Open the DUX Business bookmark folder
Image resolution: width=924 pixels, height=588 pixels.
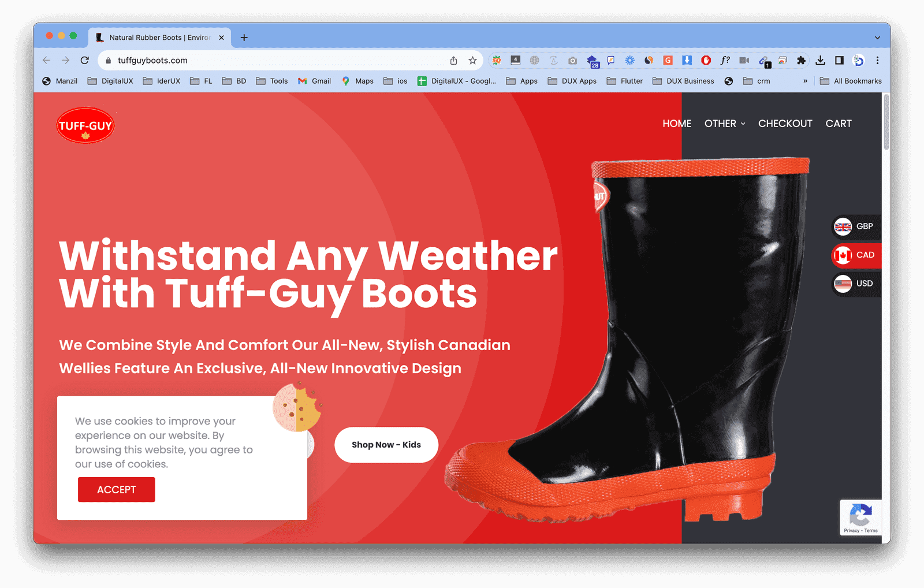click(683, 81)
